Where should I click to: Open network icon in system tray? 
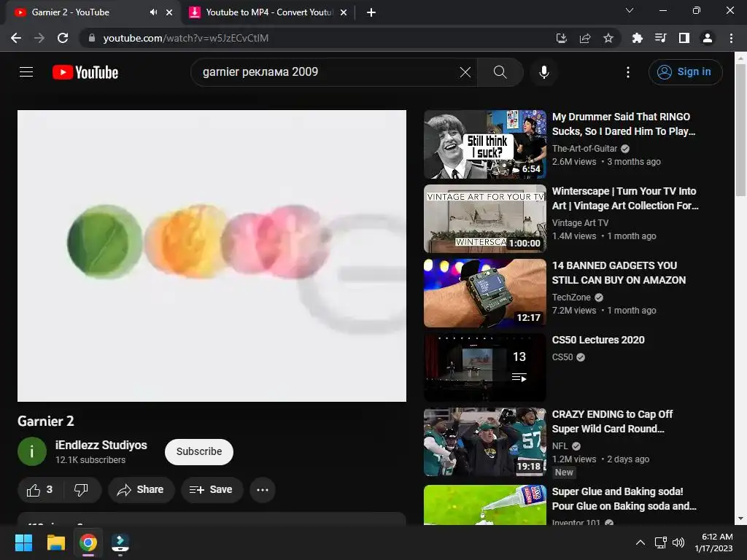tap(660, 542)
